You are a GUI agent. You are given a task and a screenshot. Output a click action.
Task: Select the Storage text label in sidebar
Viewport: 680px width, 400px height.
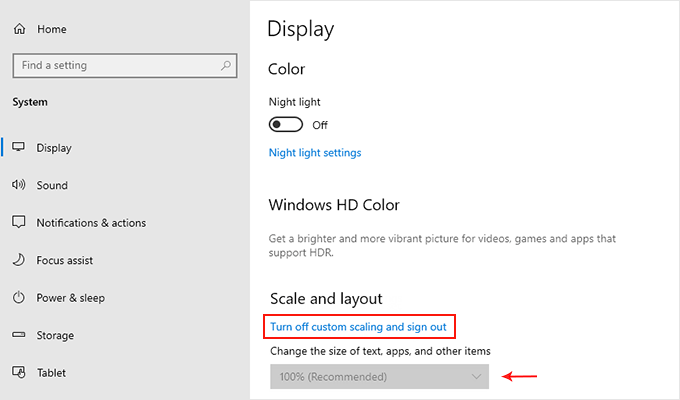57,335
